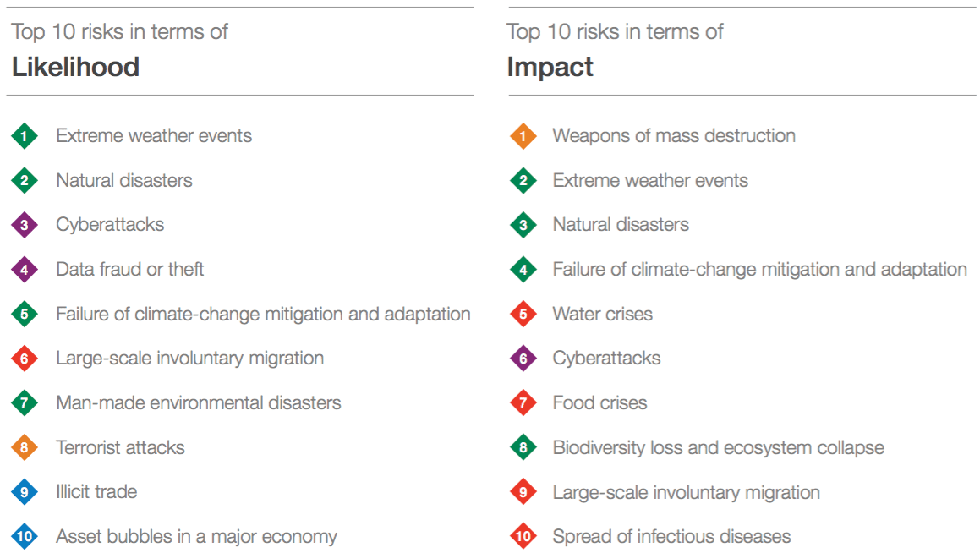Click Weapons of mass destruction text
The image size is (980, 553).
[x=674, y=136]
